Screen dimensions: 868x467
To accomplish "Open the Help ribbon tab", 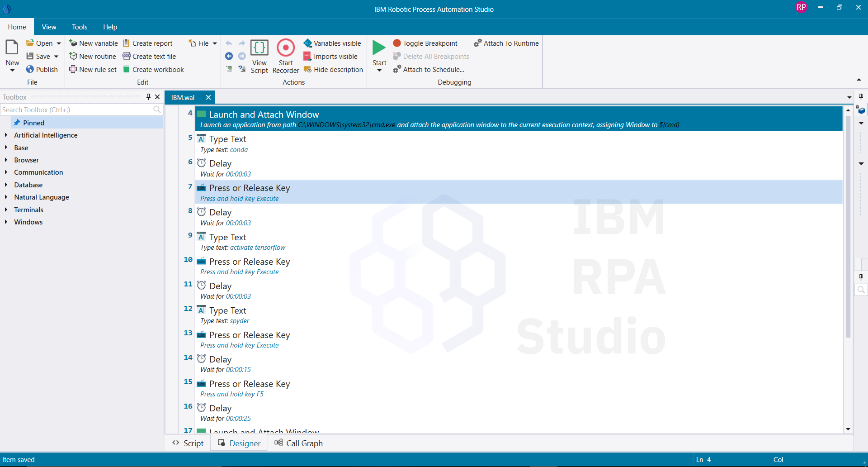I will [x=110, y=27].
